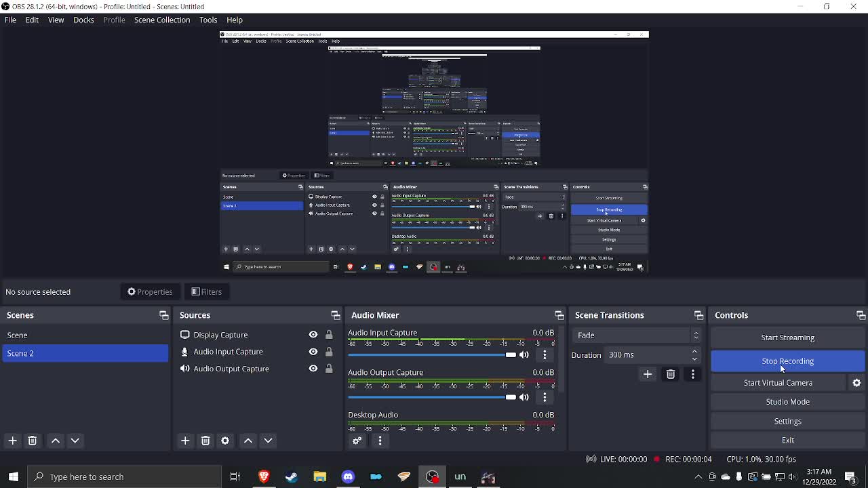Open virtual camera configuration gear
This screenshot has width=868, height=488.
[x=856, y=383]
